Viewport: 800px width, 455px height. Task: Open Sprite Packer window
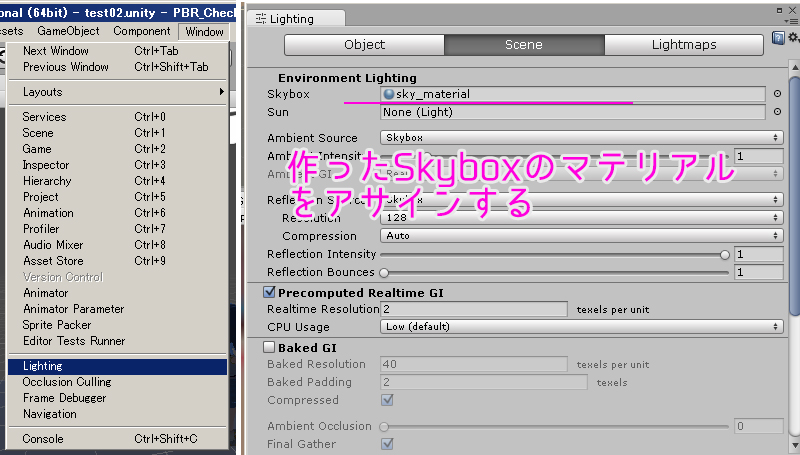(117, 325)
